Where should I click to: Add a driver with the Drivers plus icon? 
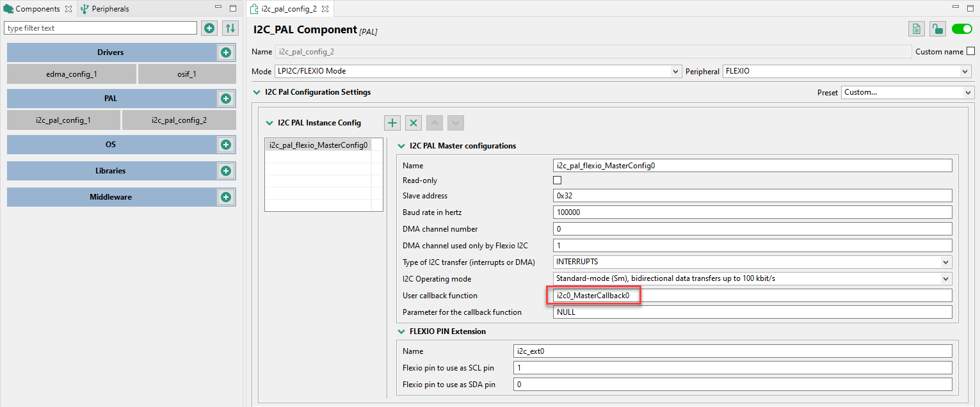(x=226, y=52)
